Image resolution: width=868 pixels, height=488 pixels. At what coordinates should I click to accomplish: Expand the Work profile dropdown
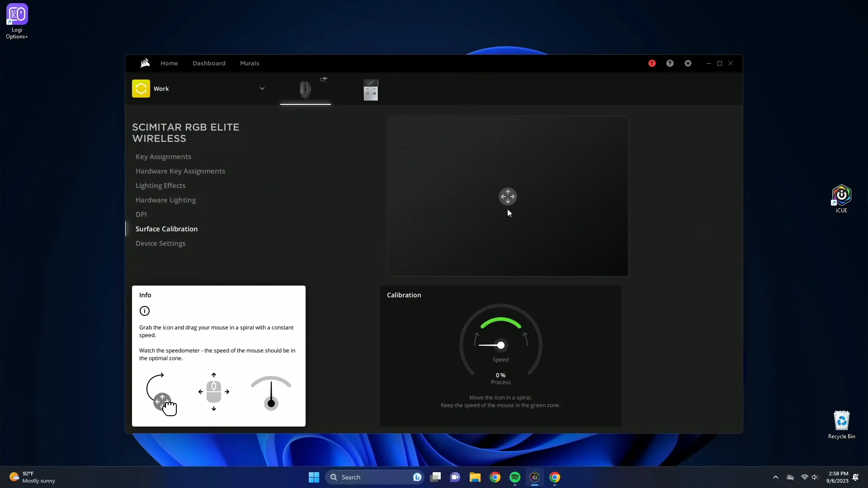[262, 89]
